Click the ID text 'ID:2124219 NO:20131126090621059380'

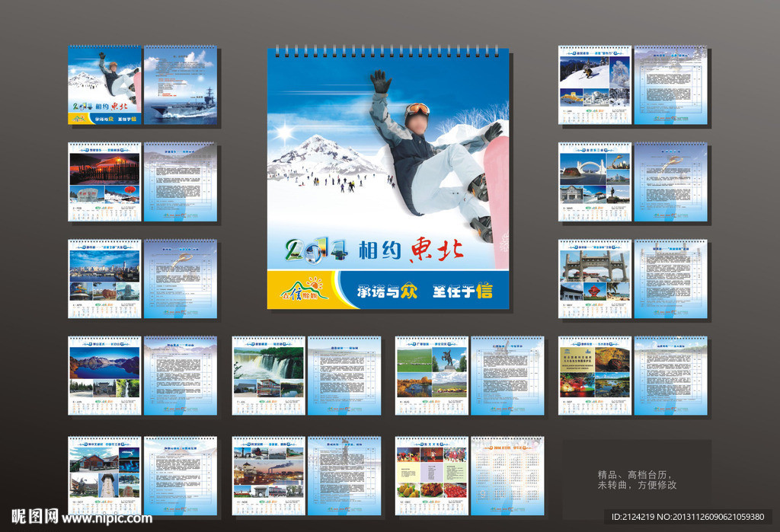pos(688,517)
